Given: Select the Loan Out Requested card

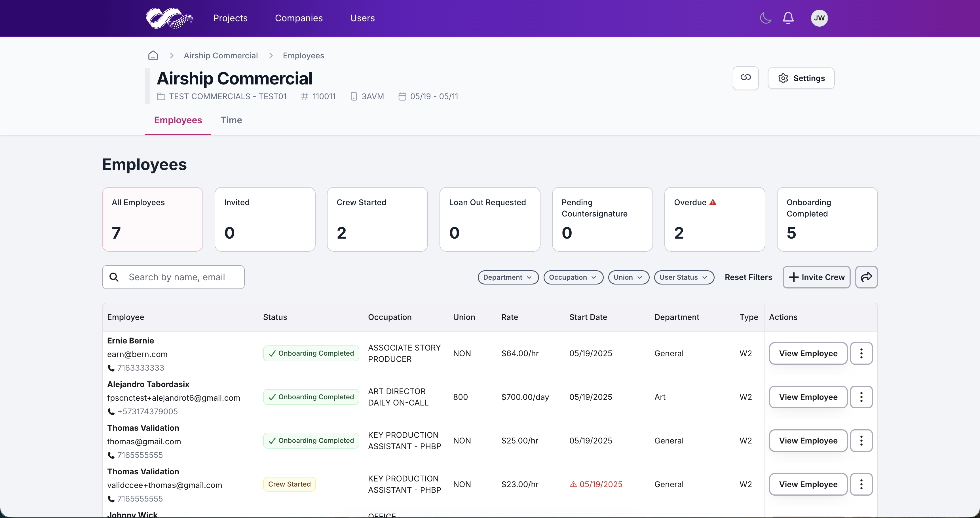Looking at the screenshot, I should 490,219.
